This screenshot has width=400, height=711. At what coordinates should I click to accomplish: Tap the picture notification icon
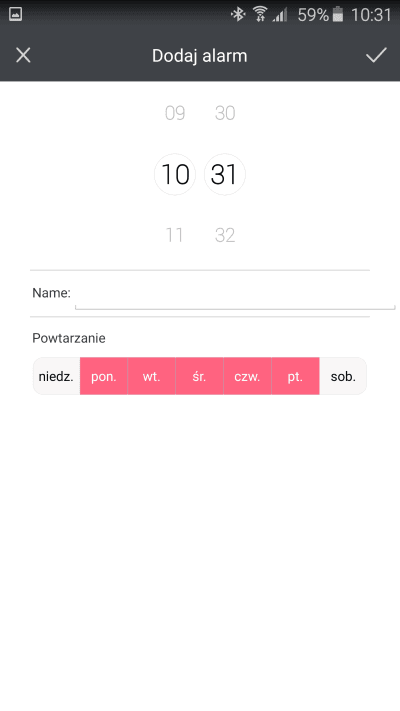[x=16, y=15]
